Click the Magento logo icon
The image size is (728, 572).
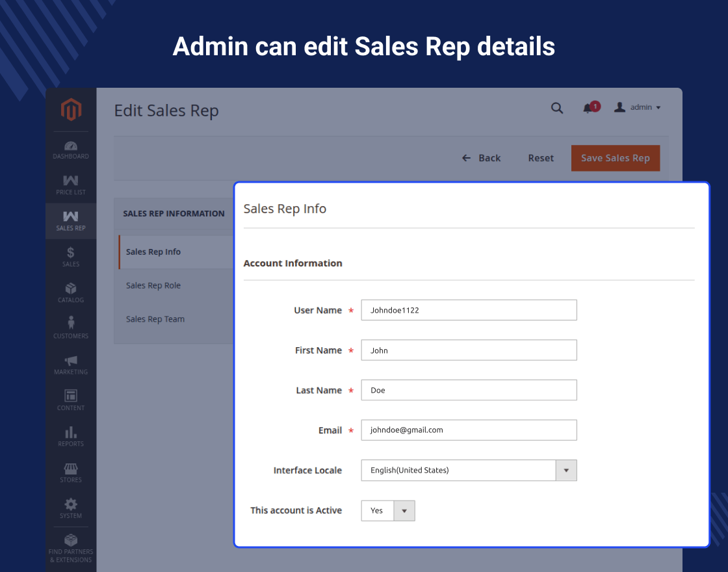click(x=71, y=110)
